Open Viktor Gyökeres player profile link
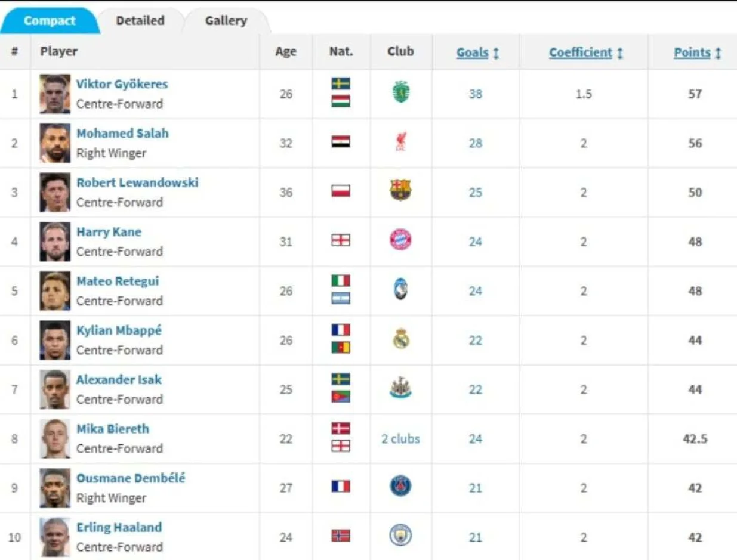 coord(122,84)
